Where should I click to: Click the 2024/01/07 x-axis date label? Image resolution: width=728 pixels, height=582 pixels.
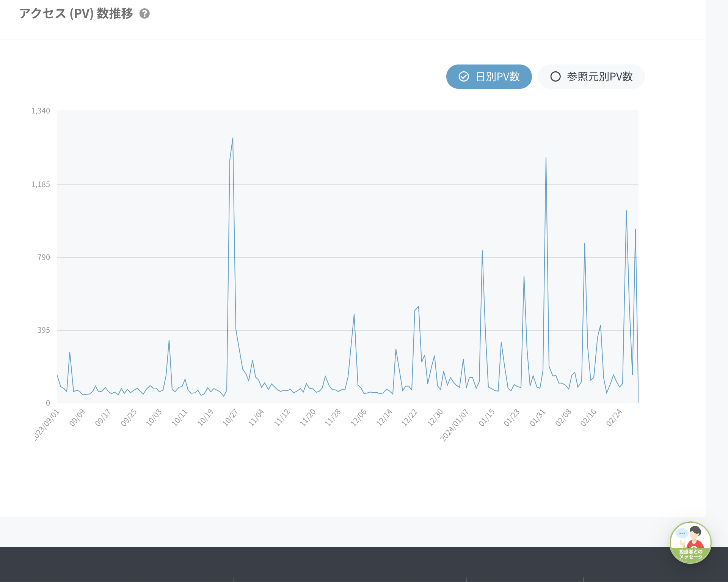tap(455, 425)
